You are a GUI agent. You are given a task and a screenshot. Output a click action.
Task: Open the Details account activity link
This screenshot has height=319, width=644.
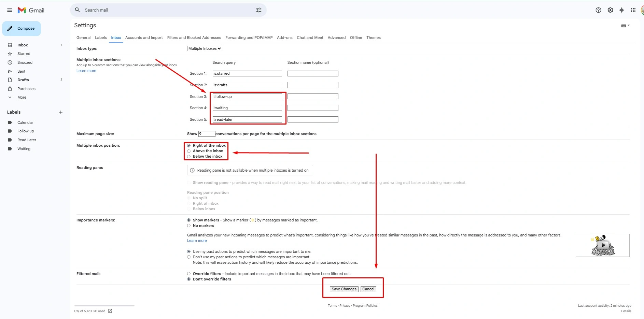click(626, 311)
